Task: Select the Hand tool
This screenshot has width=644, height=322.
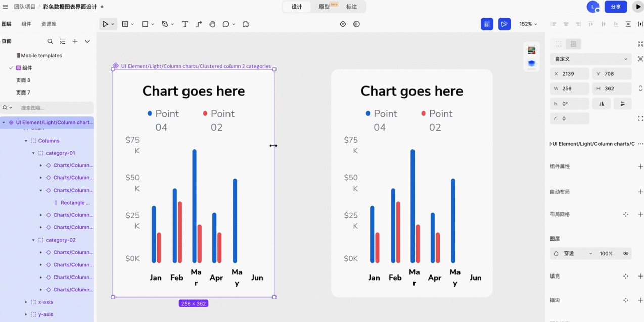Action: pyautogui.click(x=212, y=24)
